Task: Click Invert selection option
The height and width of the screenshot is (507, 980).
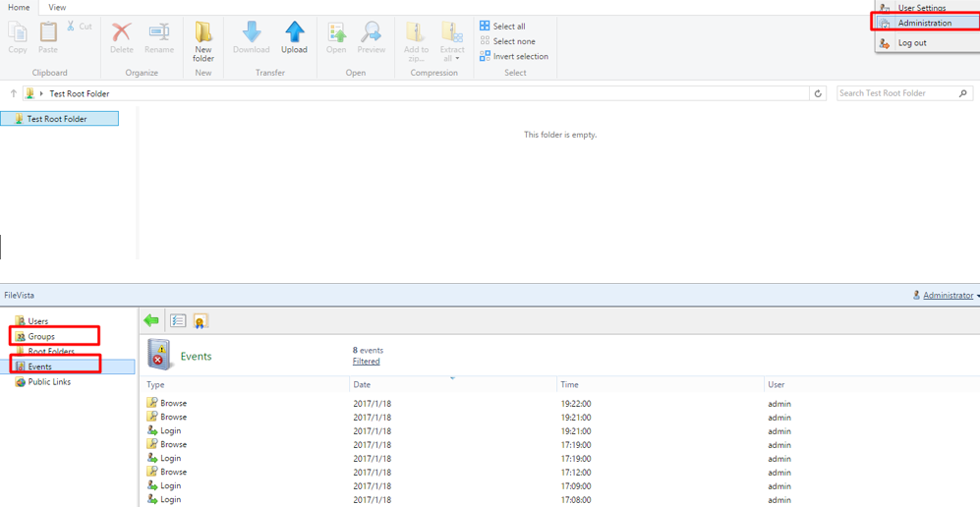Action: (x=514, y=56)
